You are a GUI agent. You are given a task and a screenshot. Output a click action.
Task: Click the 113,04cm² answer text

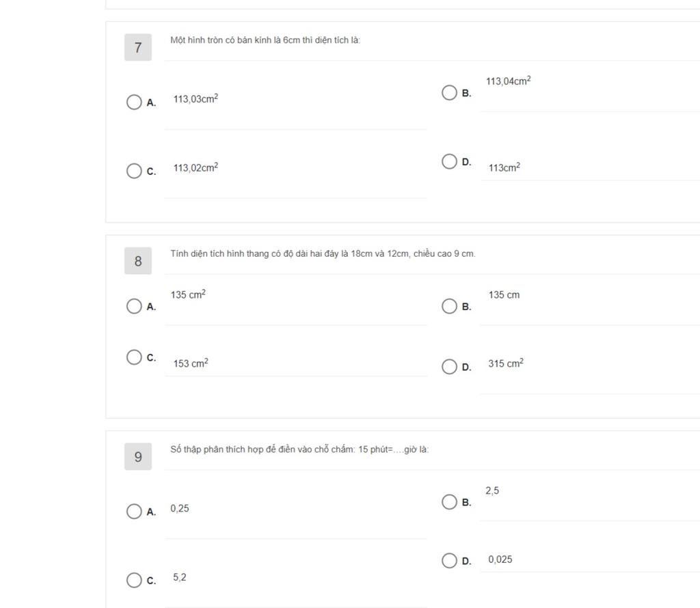pos(509,81)
